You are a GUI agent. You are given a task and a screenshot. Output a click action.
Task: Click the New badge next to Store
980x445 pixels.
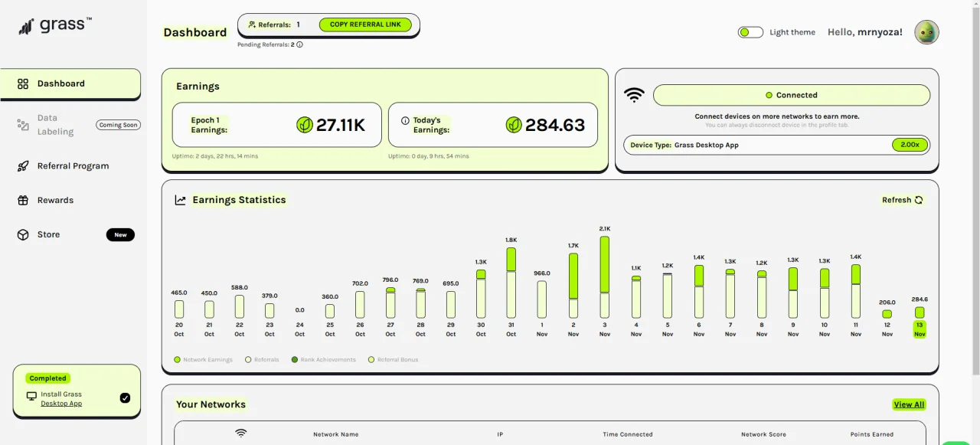click(120, 235)
